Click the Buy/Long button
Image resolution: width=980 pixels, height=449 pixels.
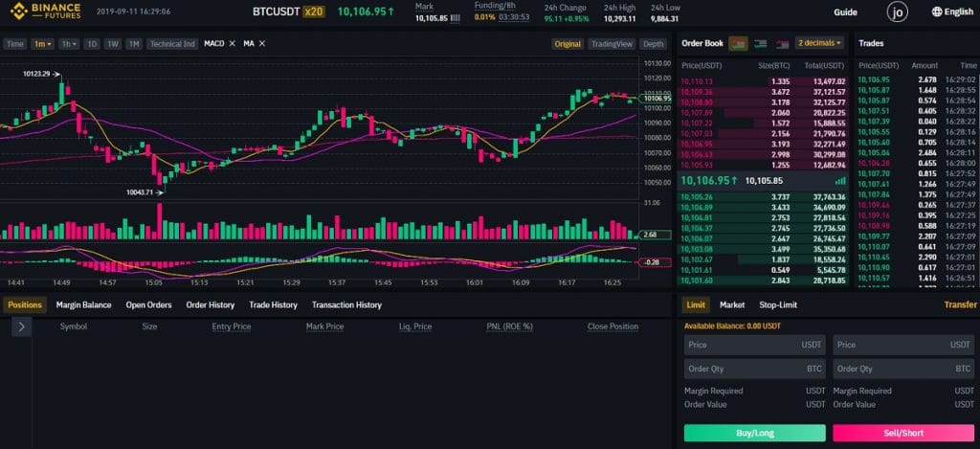point(755,433)
